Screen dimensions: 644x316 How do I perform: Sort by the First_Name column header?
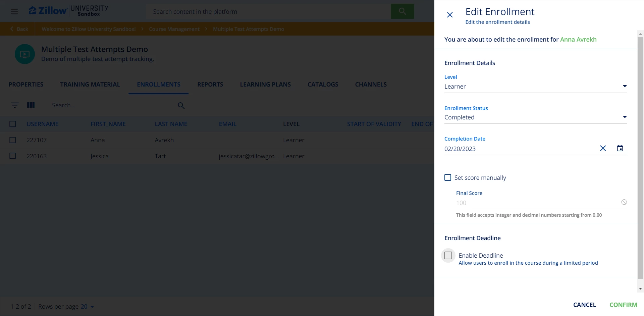pos(108,124)
